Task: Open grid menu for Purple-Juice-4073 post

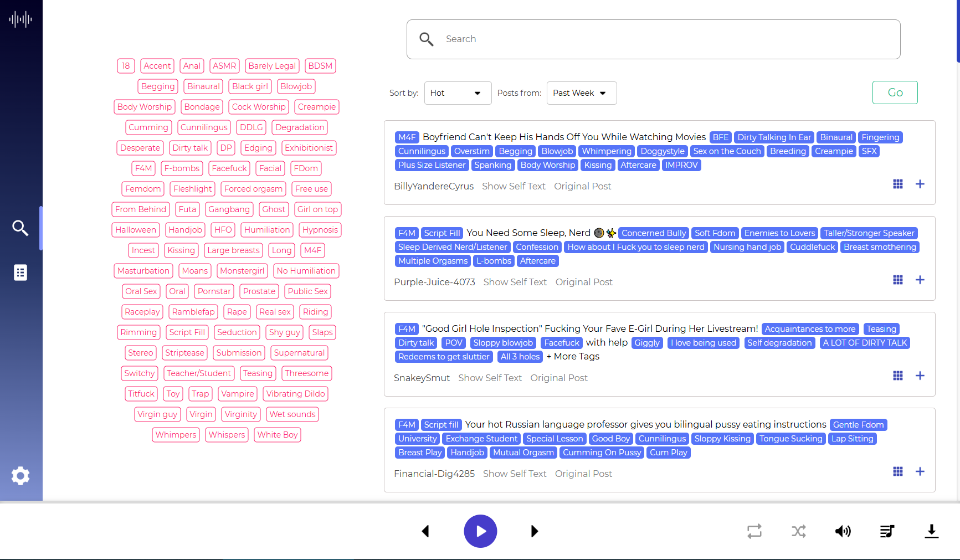Action: click(898, 280)
